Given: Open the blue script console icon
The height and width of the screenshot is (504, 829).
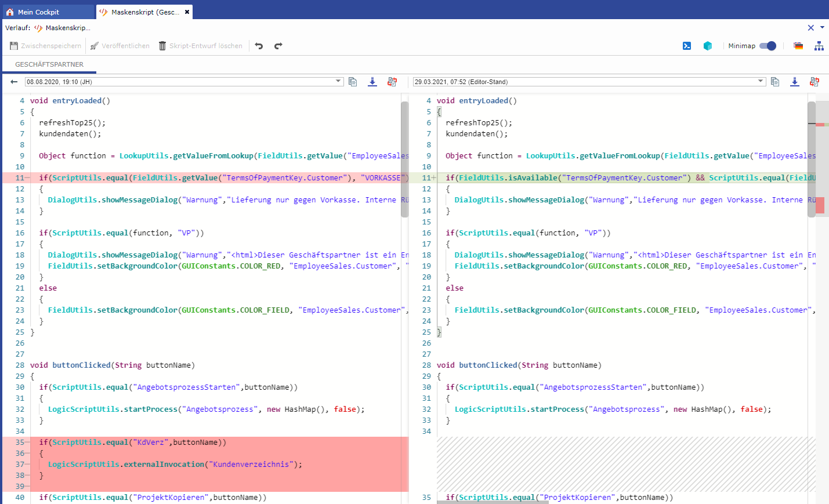Looking at the screenshot, I should [x=687, y=46].
